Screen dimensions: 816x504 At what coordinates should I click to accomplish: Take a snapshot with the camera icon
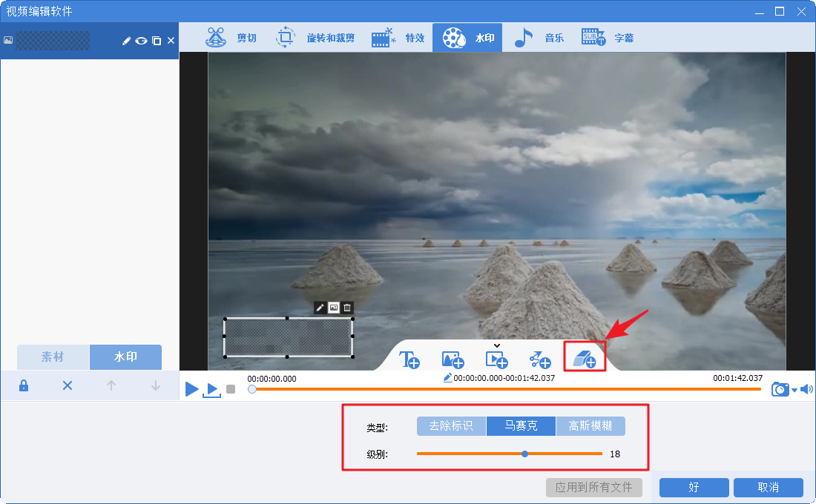tap(780, 389)
